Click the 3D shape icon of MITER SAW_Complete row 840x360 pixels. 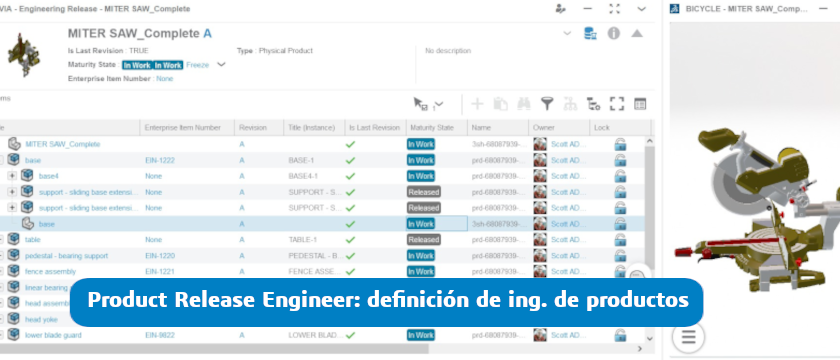point(14,144)
